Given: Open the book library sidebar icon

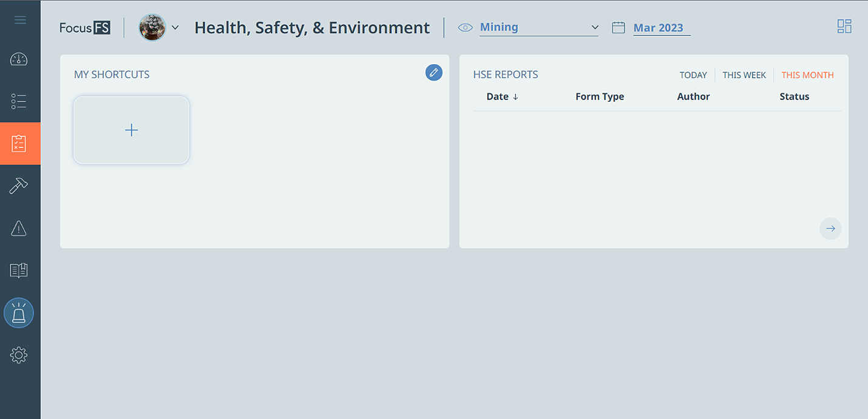Looking at the screenshot, I should click(x=19, y=270).
